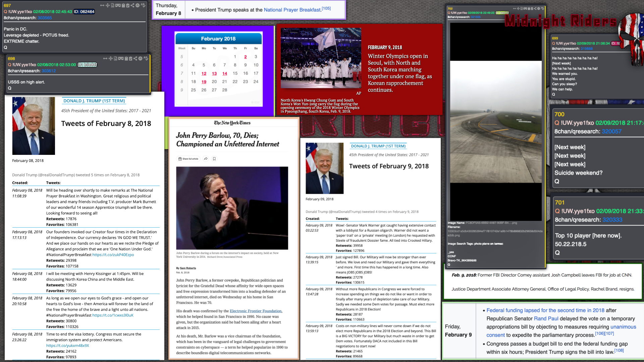Click the circled up-arrow icon on post 698
The image size is (644, 362).
(x=140, y=58)
